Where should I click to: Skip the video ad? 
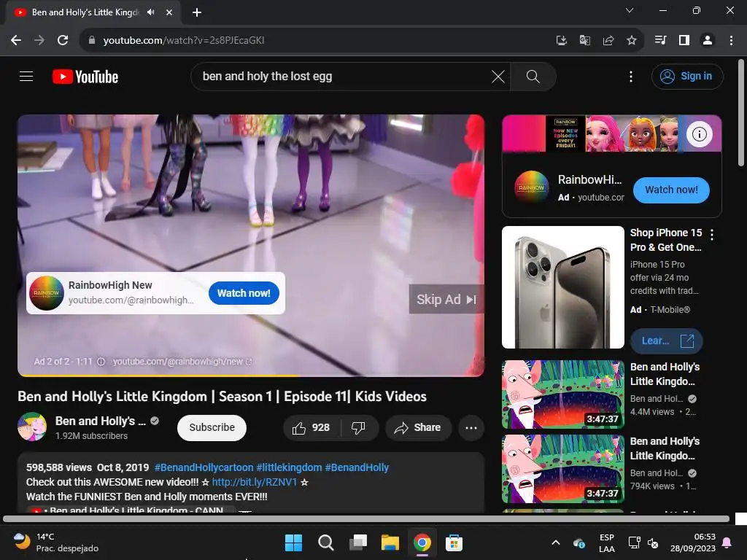pos(446,300)
